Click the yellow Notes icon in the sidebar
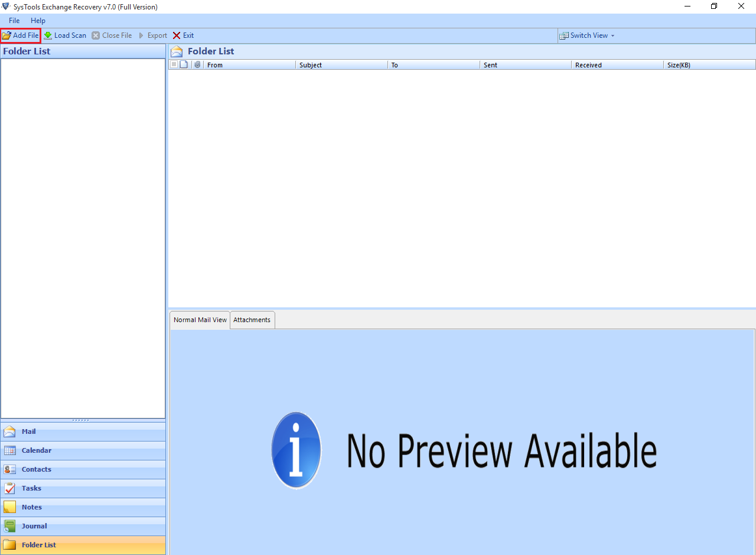Image resolution: width=756 pixels, height=555 pixels. click(x=9, y=507)
